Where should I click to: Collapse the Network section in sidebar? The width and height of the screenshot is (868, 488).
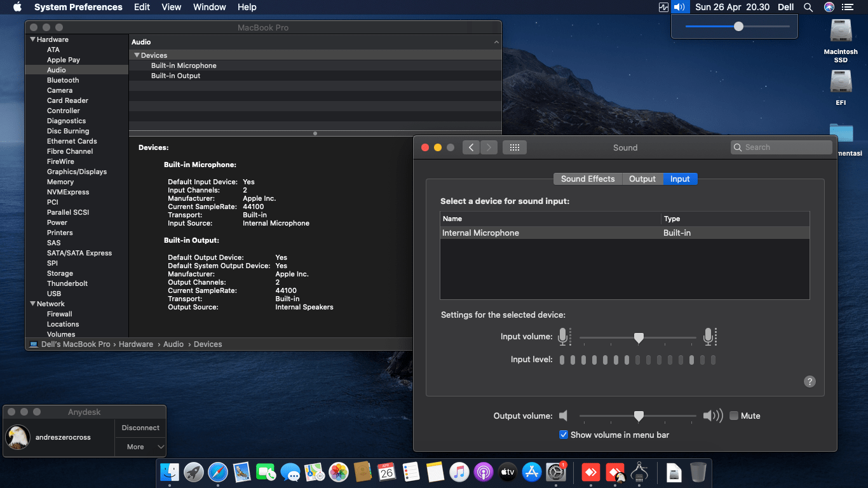pos(32,304)
